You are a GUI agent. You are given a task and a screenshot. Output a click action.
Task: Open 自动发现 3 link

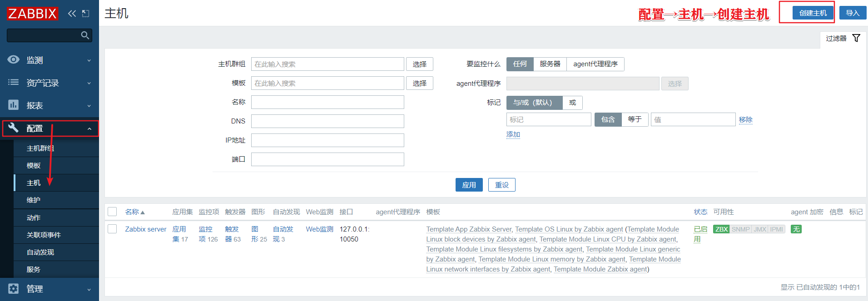[x=283, y=234]
